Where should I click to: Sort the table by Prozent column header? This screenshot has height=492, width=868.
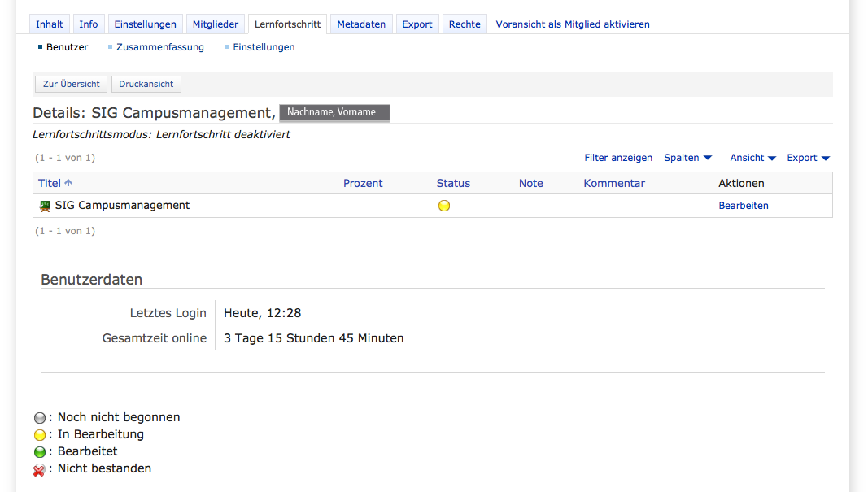tap(363, 183)
